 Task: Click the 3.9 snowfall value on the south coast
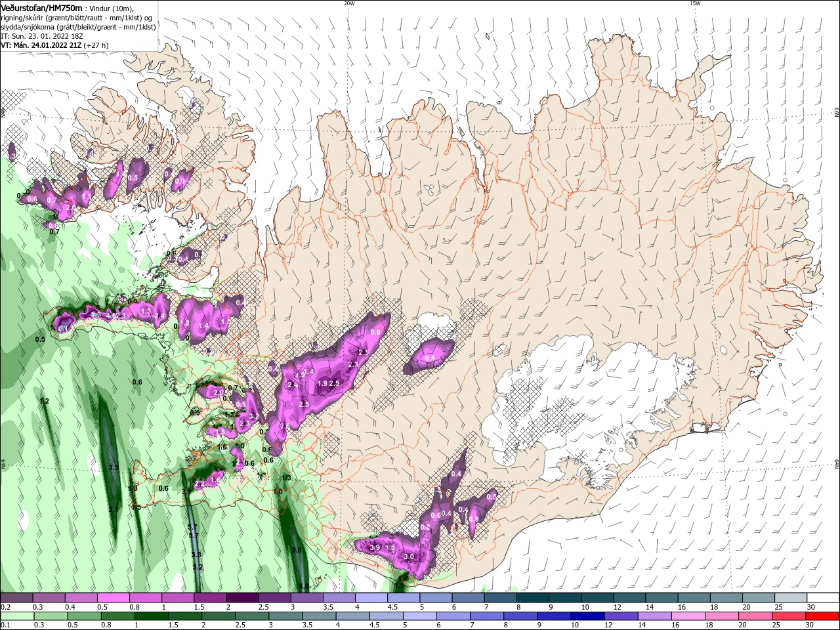[375, 547]
